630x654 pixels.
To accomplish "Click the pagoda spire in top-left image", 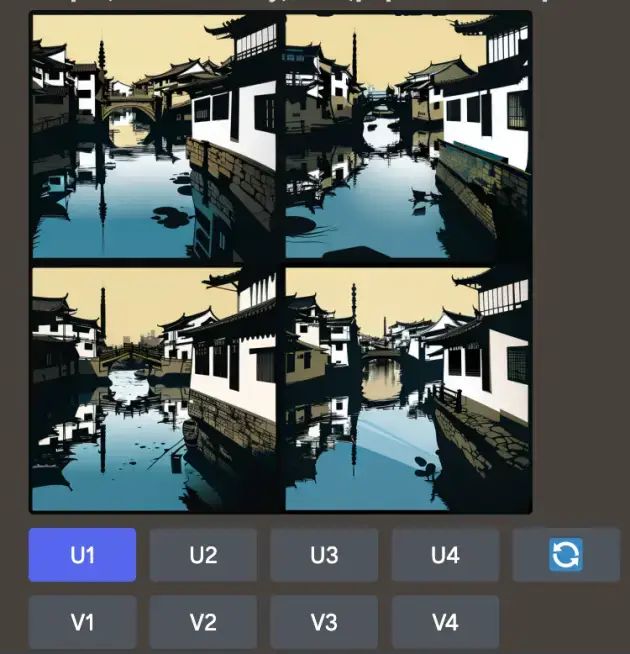I will click(x=101, y=56).
